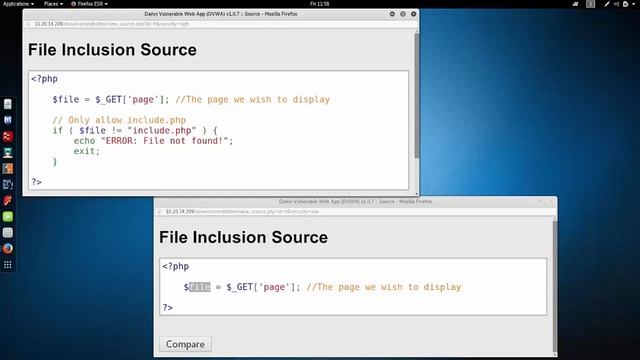The image size is (640, 360).
Task: Expand the system menu arrow at top right
Action: tap(633, 4)
